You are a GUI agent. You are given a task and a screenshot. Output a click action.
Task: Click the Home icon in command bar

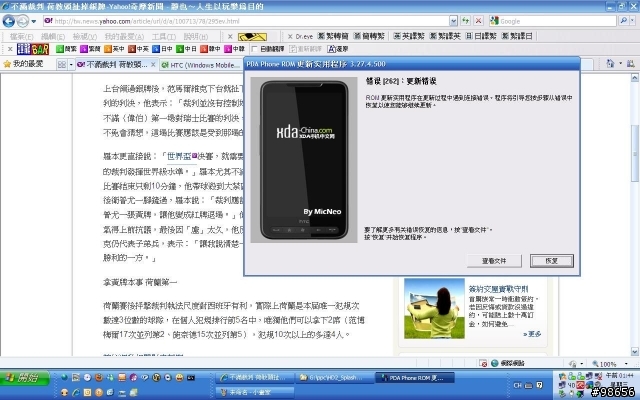(x=610, y=64)
